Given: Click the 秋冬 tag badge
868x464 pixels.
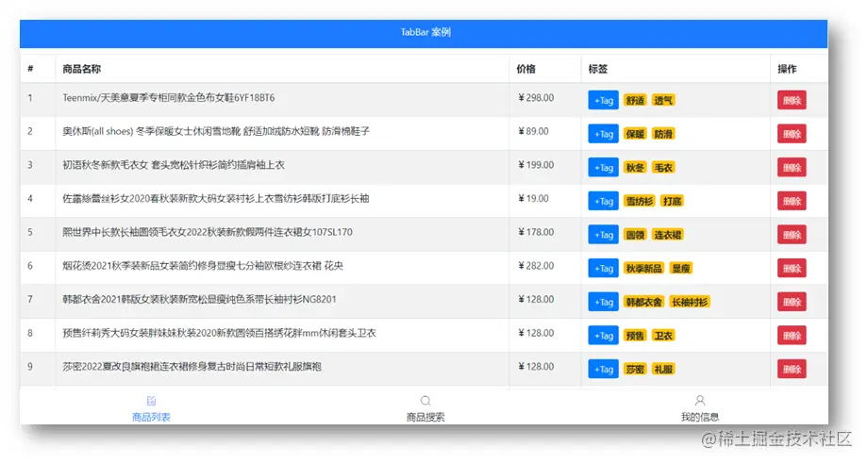Looking at the screenshot, I should coord(635,168).
